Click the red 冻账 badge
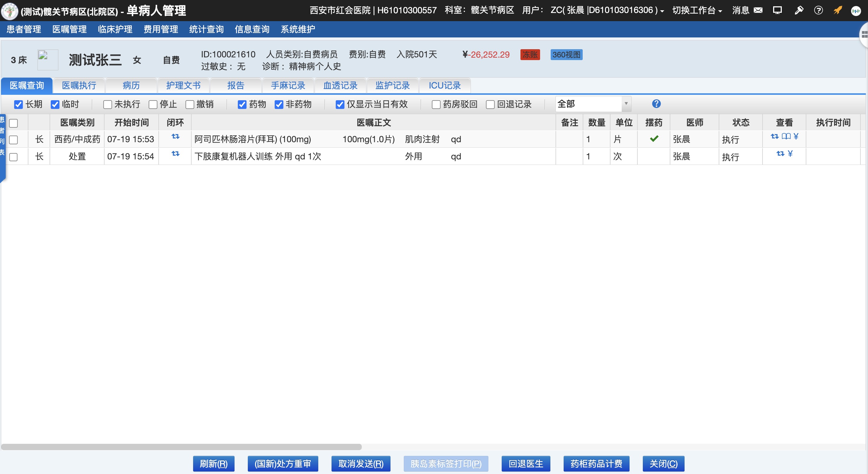 (530, 55)
